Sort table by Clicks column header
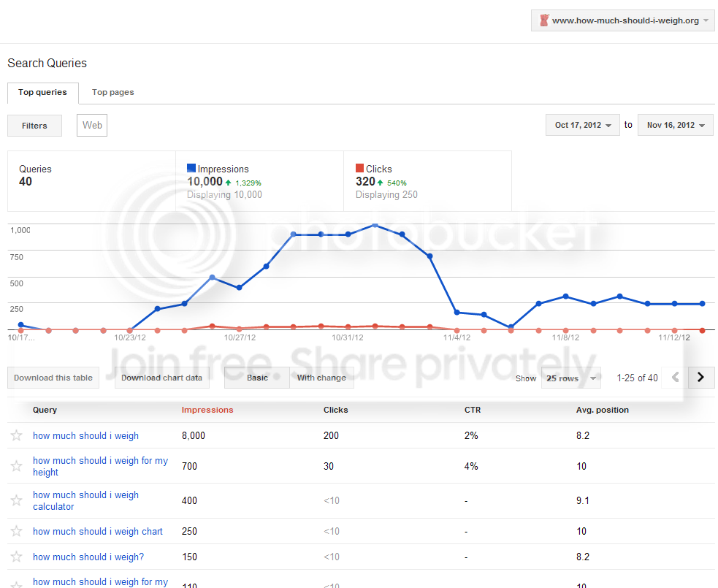Screen dimensions: 718x588 coord(336,410)
